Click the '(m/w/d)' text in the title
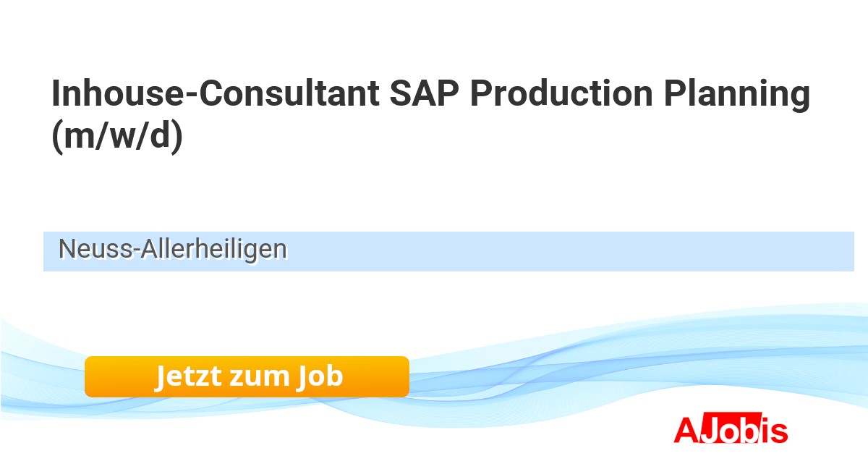Viewport: 868px width, 456px height. pos(117,136)
